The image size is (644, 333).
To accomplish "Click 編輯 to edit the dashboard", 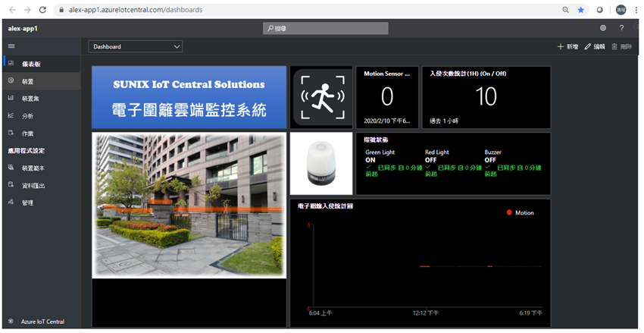I will pos(595,47).
